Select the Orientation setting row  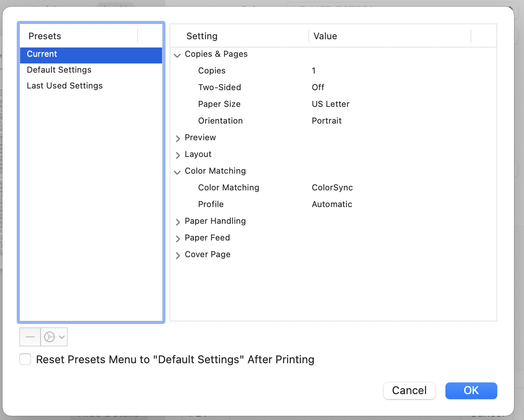[x=220, y=121]
